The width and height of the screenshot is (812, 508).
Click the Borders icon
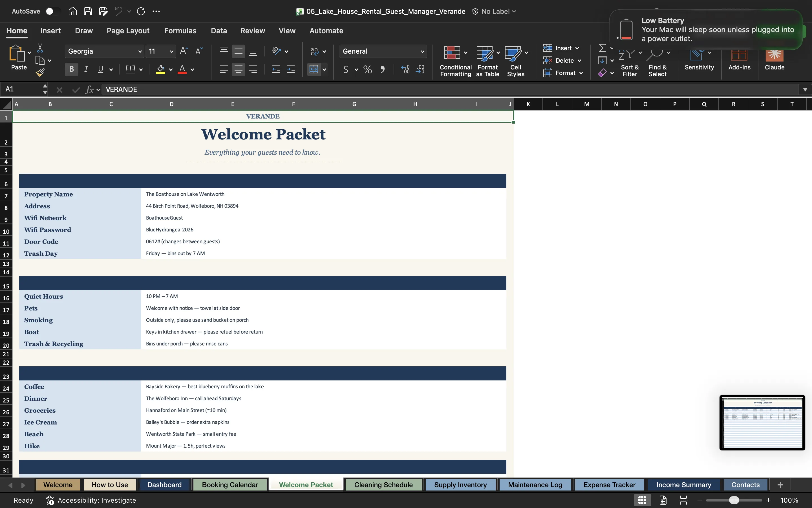click(131, 69)
